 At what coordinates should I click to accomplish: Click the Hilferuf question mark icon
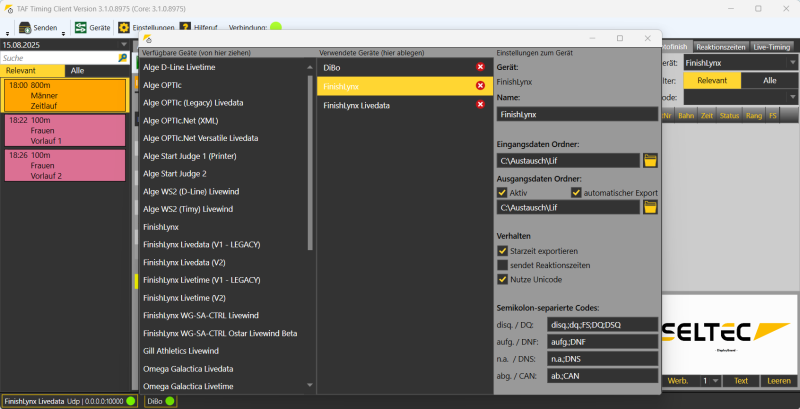tap(184, 28)
